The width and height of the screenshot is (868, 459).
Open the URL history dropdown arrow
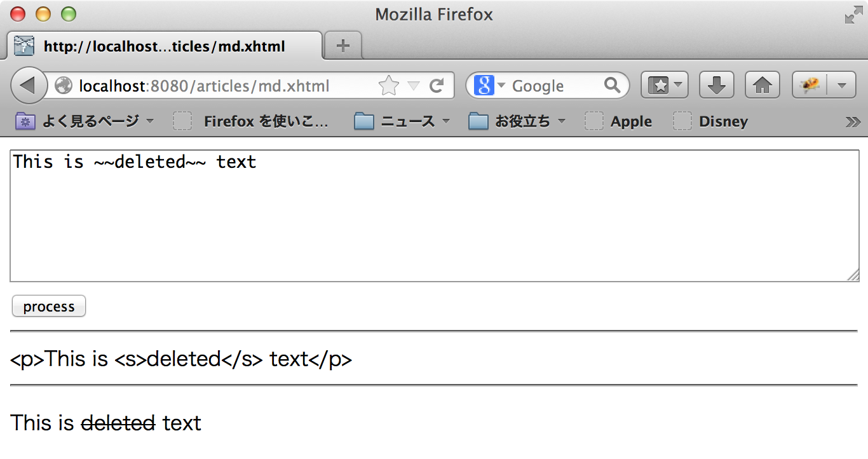point(414,86)
